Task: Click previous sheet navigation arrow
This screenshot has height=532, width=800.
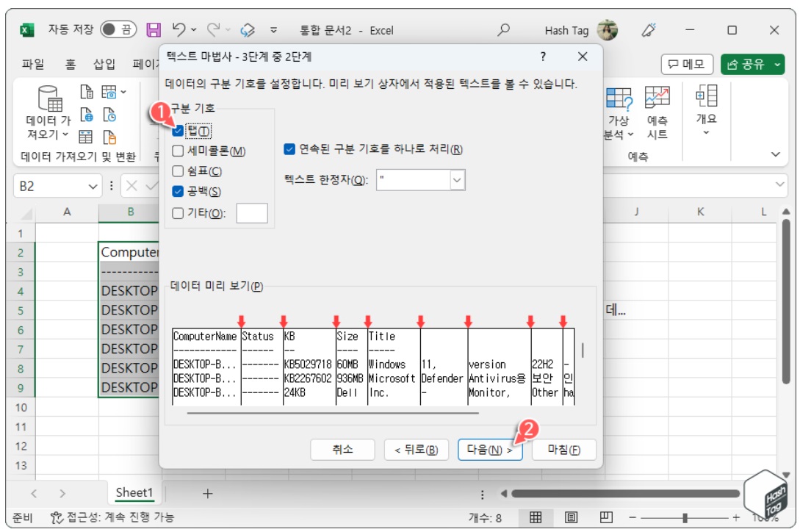Action: [x=34, y=493]
